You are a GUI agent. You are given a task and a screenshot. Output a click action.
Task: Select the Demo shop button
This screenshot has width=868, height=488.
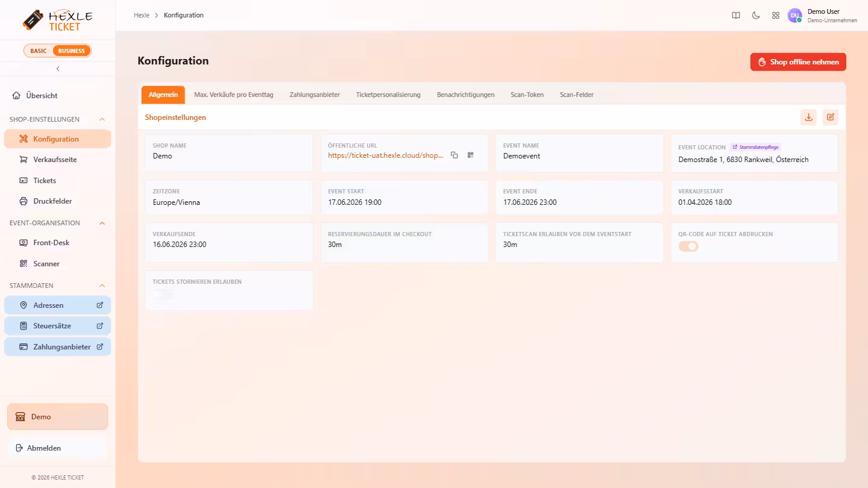[58, 417]
